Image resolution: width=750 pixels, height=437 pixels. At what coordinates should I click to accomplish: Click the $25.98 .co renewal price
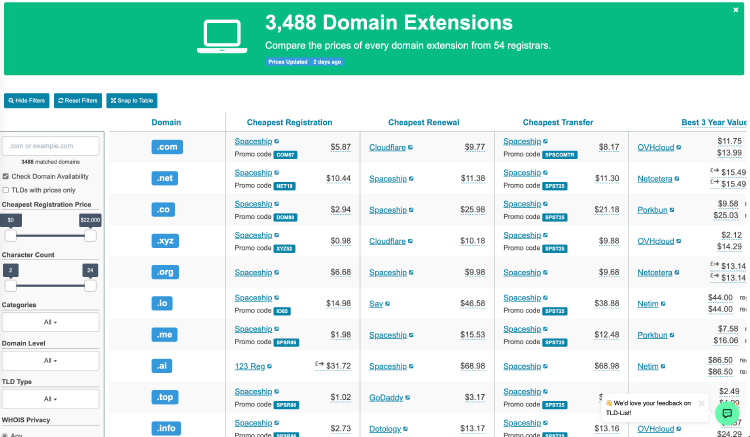473,209
